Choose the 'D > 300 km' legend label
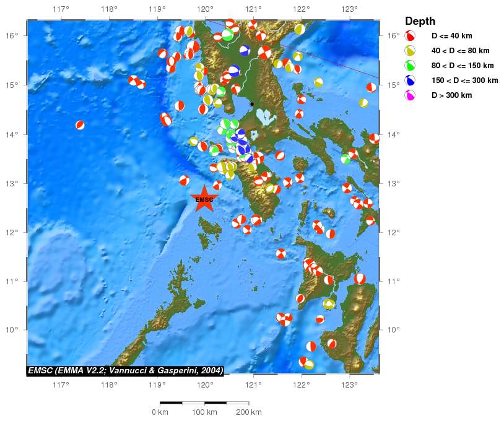Screen dimensions: 504x421 pos(451,95)
